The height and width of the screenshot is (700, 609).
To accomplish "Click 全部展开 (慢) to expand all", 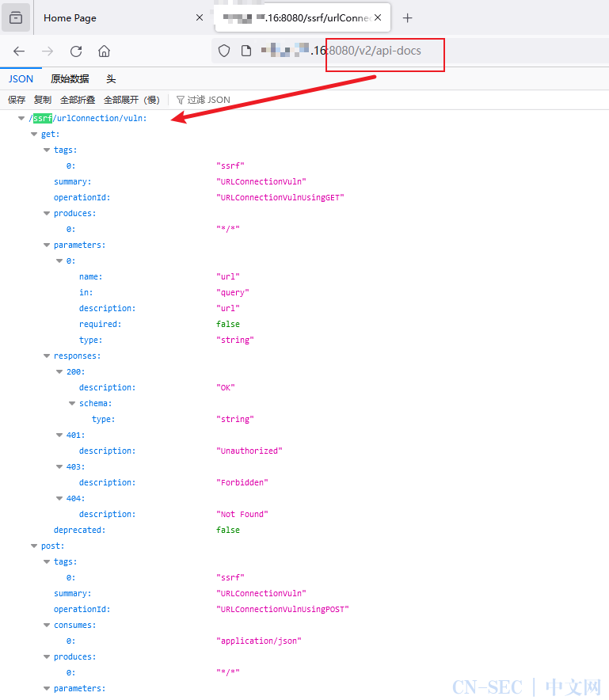I will click(131, 100).
